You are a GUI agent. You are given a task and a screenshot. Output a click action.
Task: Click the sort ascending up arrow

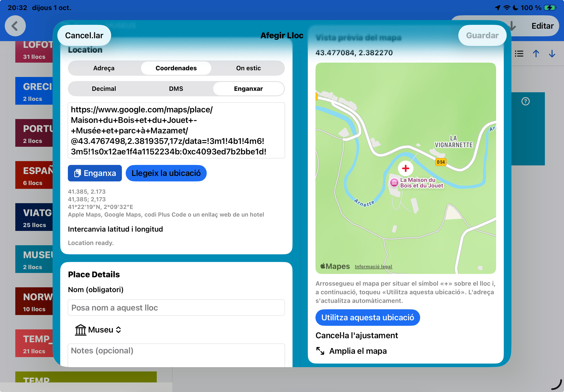(536, 54)
